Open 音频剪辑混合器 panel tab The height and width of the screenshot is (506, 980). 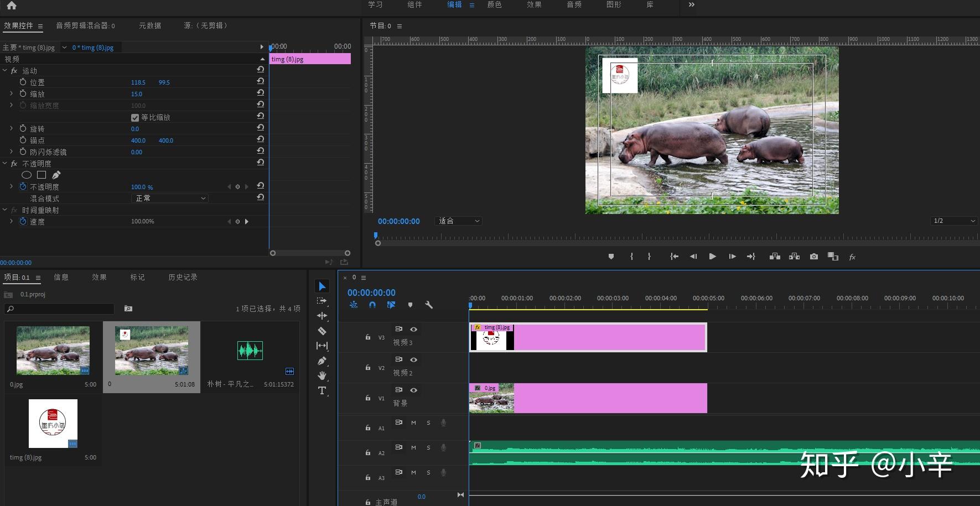(x=85, y=25)
